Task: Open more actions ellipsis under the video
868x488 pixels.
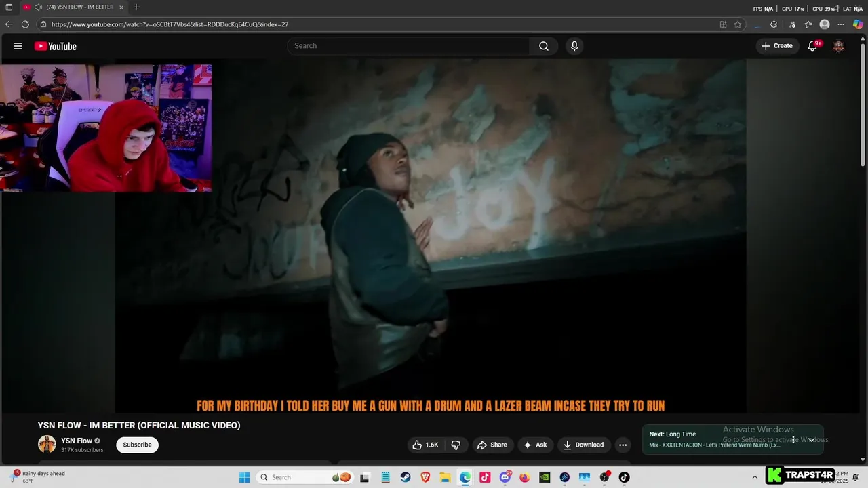Action: coord(623,445)
